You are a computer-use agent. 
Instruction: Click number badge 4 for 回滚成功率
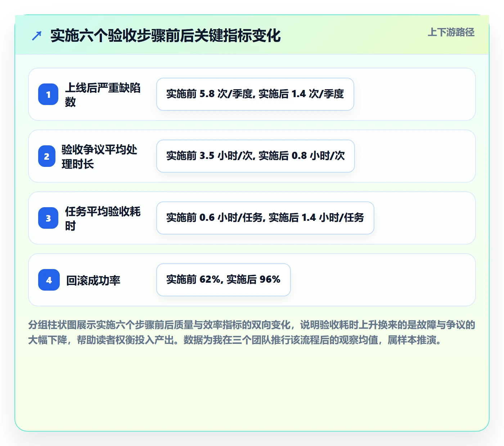pos(49,280)
